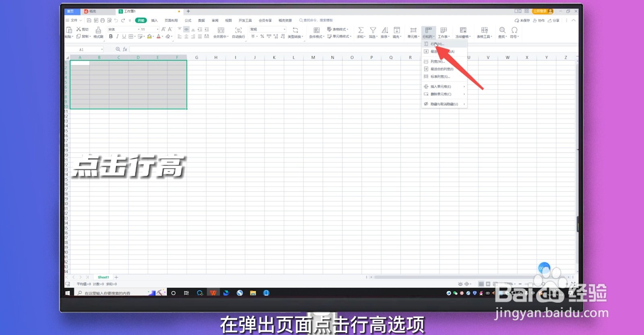The width and height of the screenshot is (644, 335).
Task: Click the Percent style icon
Action: click(x=262, y=37)
